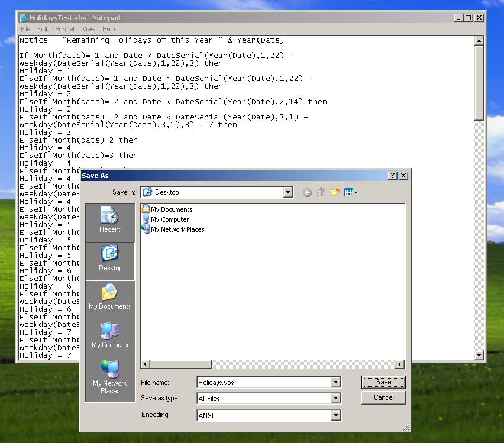Close the Notepad window
This screenshot has height=443, width=504.
(479, 18)
